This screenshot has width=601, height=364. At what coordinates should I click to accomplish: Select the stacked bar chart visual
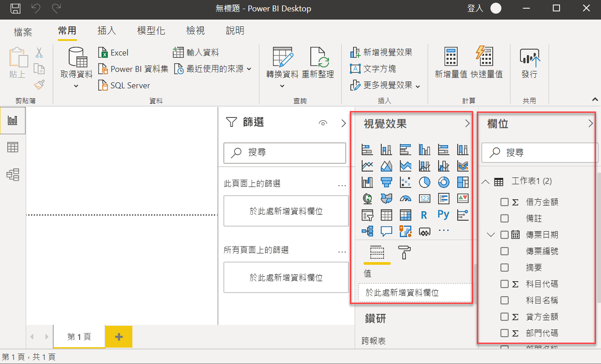coord(367,149)
